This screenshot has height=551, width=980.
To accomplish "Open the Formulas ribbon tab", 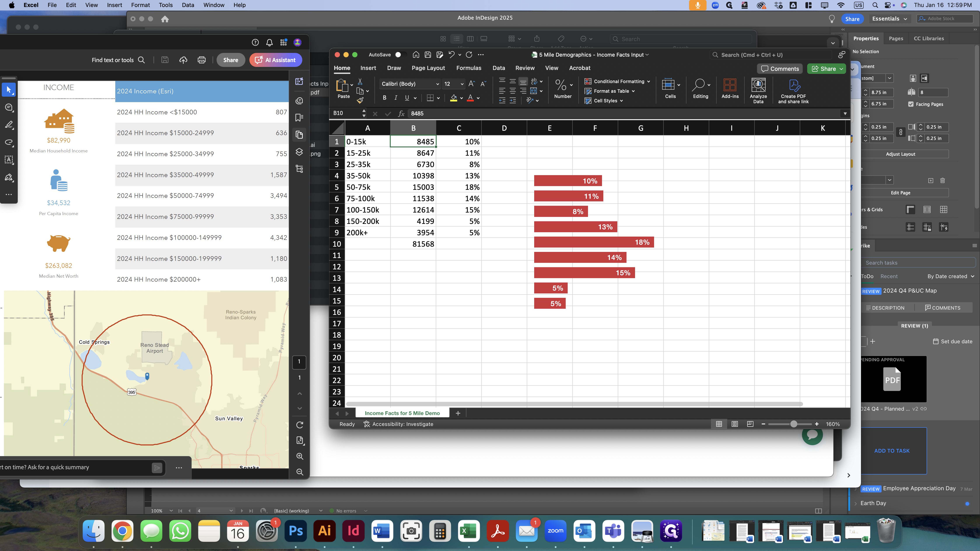I will tap(469, 68).
